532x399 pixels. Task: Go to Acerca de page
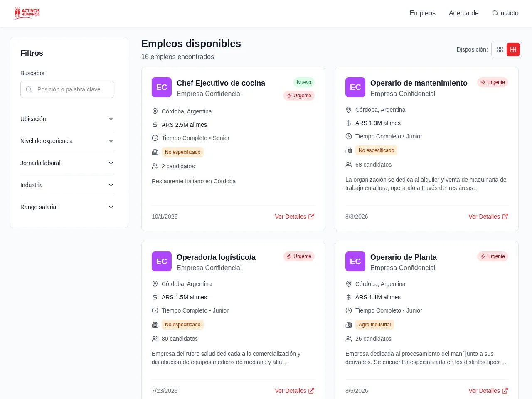(x=464, y=13)
